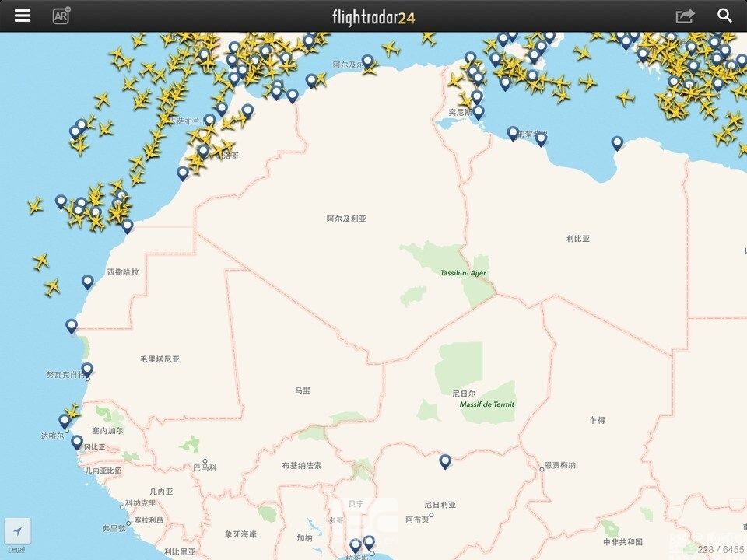The width and height of the screenshot is (747, 560).
Task: Tap the share arrow icon
Action: 685,16
